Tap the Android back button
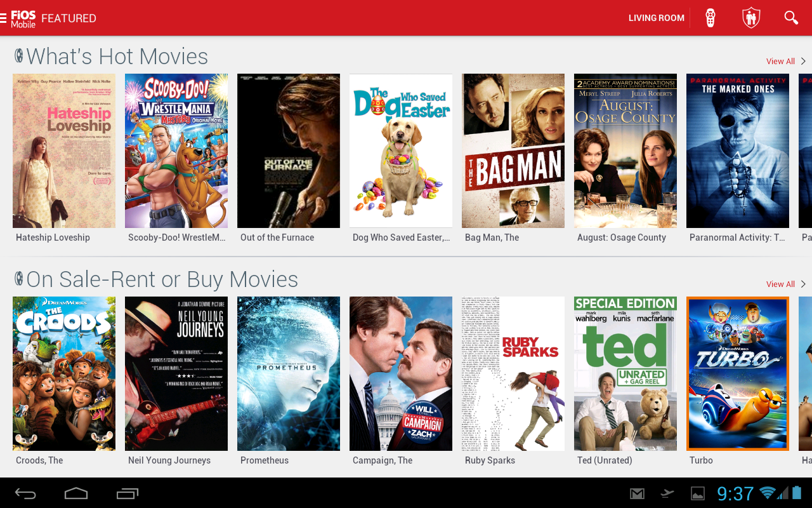This screenshot has width=812, height=508. pos(25,493)
